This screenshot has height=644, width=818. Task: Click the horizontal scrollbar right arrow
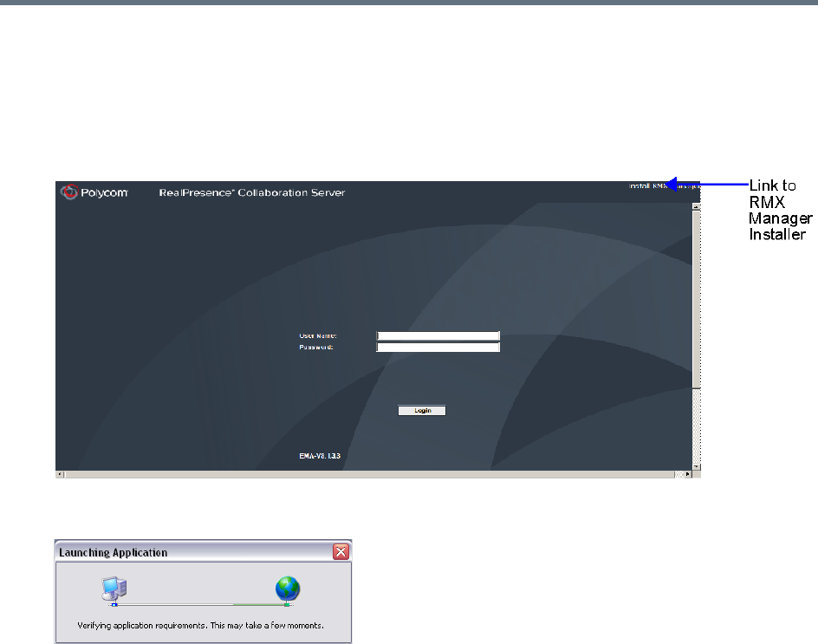click(x=687, y=474)
